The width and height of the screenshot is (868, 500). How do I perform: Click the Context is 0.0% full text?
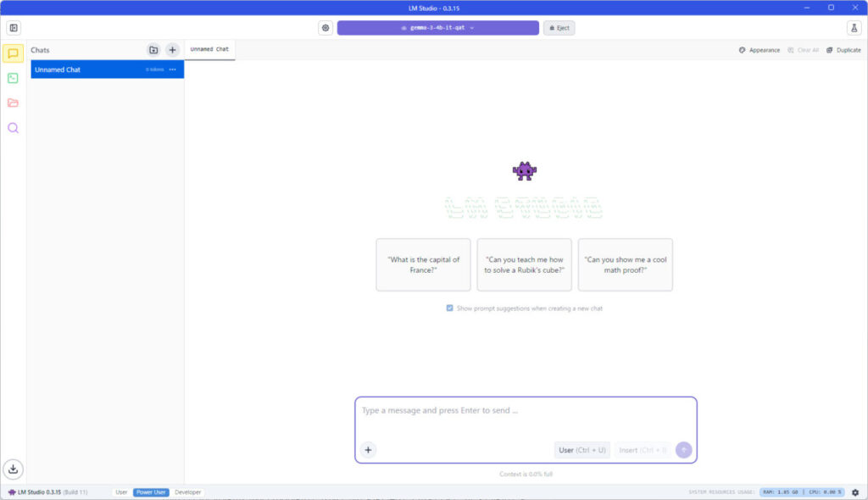[x=526, y=474]
